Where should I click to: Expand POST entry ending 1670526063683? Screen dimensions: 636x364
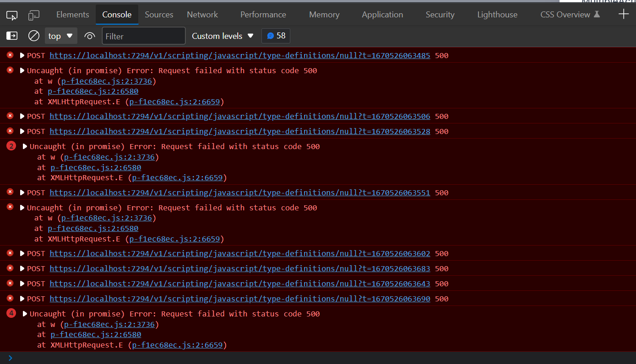tap(22, 268)
